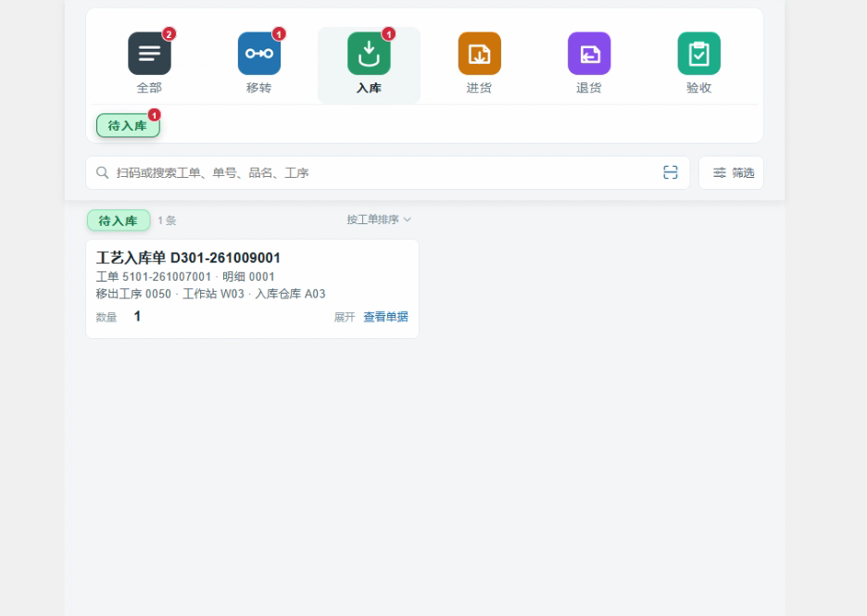Click the barcode scan icon in search bar
The height and width of the screenshot is (616, 867).
pyautogui.click(x=670, y=172)
